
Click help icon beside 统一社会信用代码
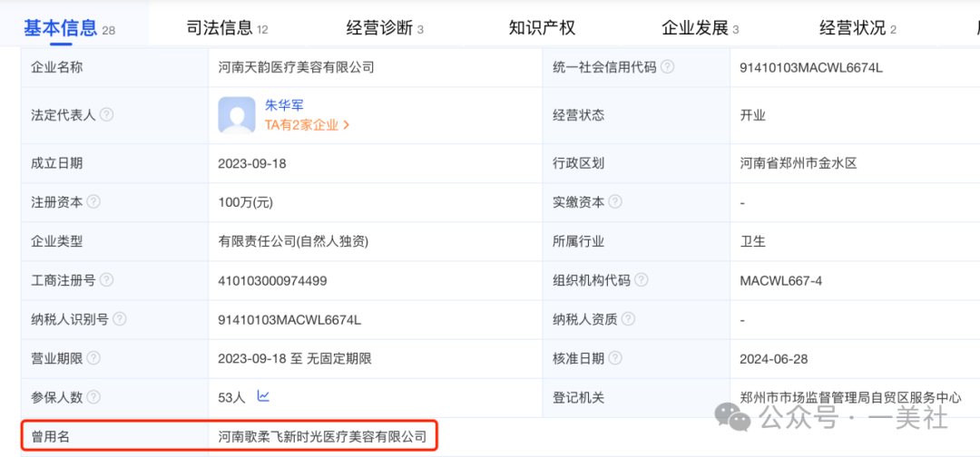(668, 67)
